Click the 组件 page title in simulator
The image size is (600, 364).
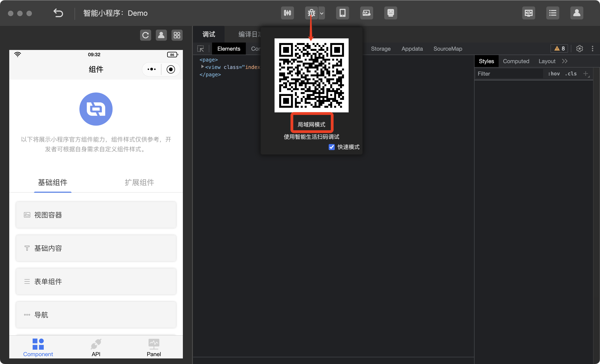96,69
